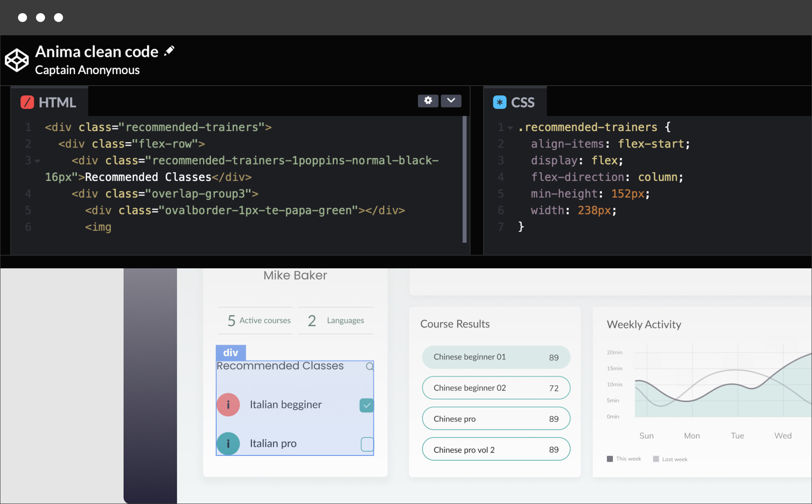Viewport: 812px width, 504px height.
Task: Collapse HTML line 3 fold arrow
Action: [x=38, y=161]
